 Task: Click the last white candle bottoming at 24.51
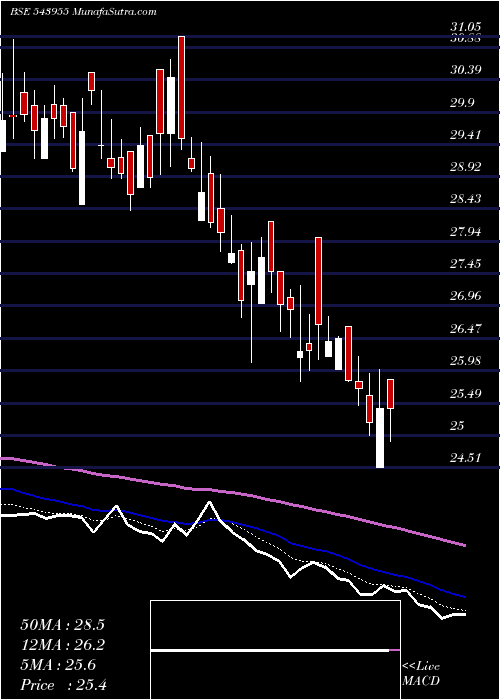pos(380,438)
